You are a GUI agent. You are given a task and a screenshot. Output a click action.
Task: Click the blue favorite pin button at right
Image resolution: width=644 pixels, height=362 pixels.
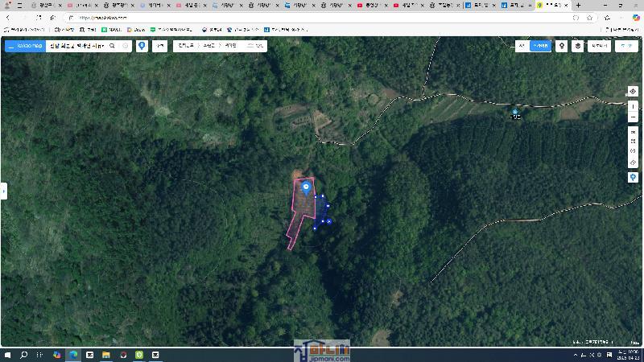[634, 177]
